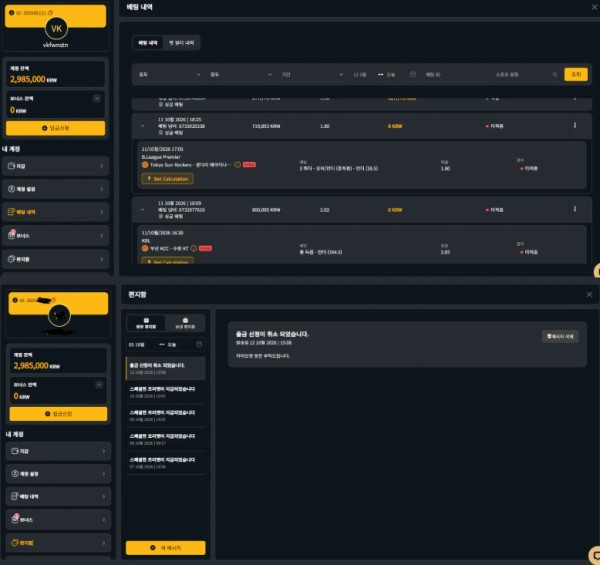This screenshot has height=565, width=600.
Task: Click the highlighted mailbox icon in bottom sidebar
Action: pos(15,543)
